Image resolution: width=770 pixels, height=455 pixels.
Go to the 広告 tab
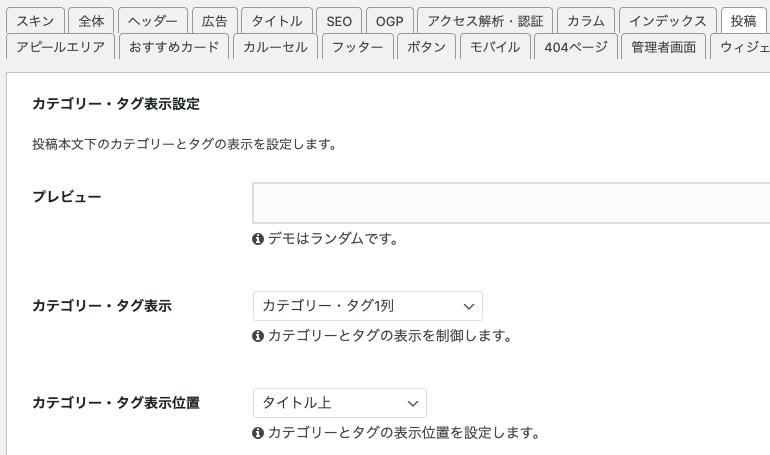[215, 21]
